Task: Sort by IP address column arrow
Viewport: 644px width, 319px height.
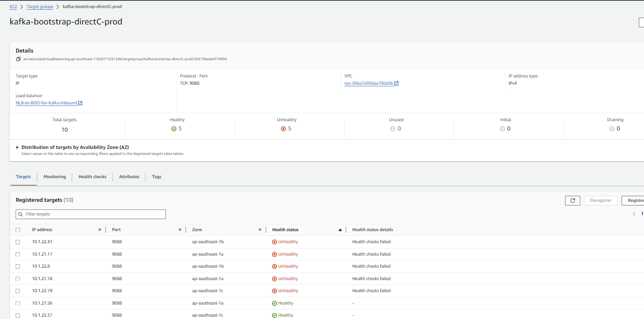Action: click(100, 230)
